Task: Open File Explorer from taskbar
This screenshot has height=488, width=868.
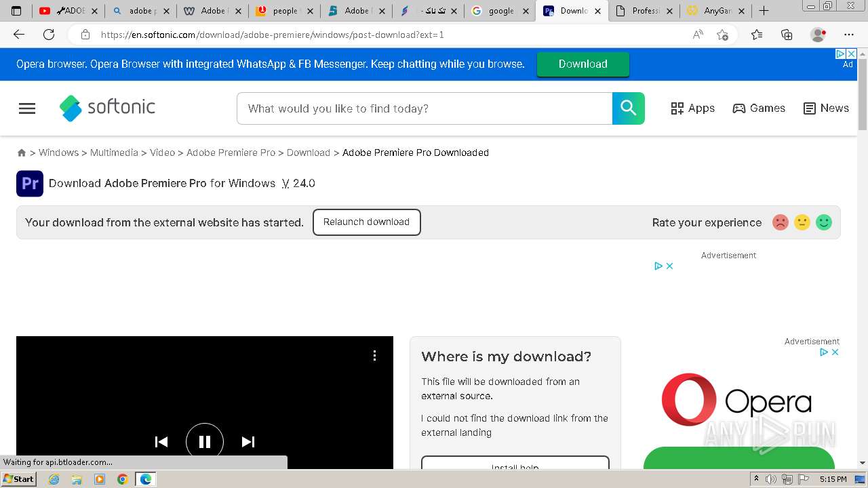Action: 77,479
